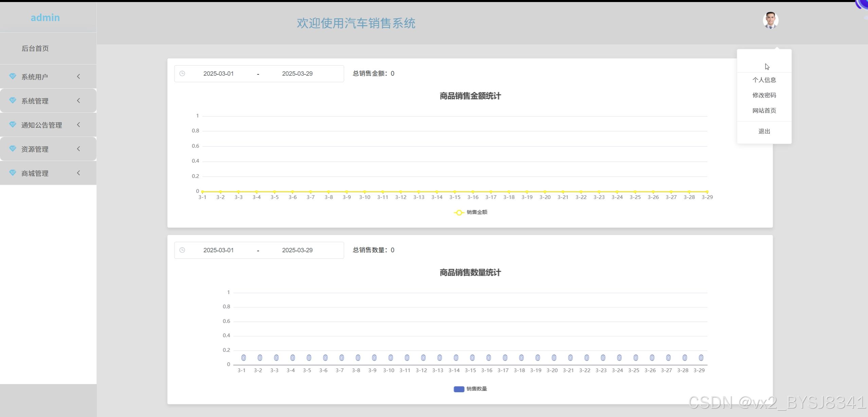
Task: Click the diamond icon beside 资源管理
Action: tap(13, 148)
